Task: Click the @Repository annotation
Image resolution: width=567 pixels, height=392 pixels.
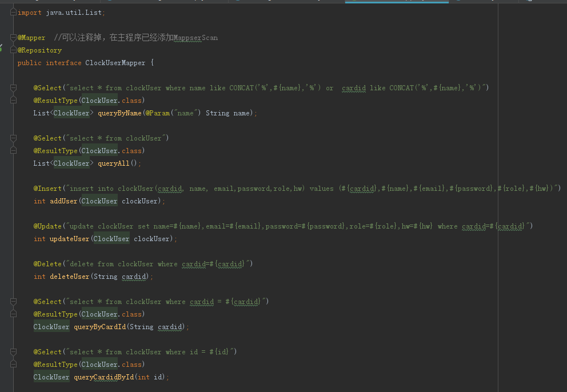Action: (39, 50)
